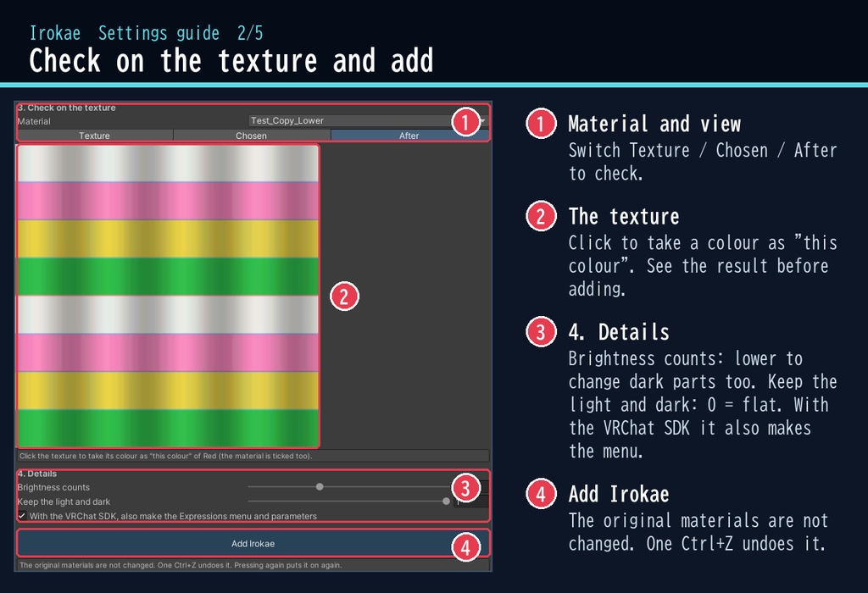
Task: Switch to the Chosen view tab
Action: click(252, 136)
